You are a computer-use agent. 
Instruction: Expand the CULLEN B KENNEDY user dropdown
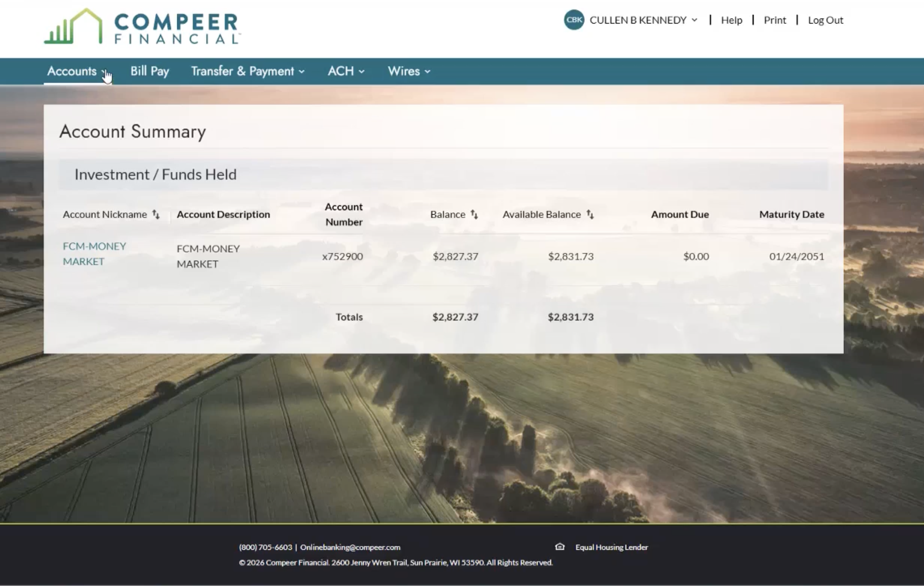point(643,20)
